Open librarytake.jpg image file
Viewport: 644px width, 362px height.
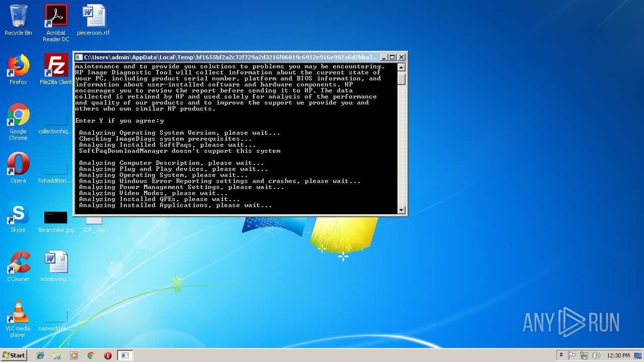(56, 222)
